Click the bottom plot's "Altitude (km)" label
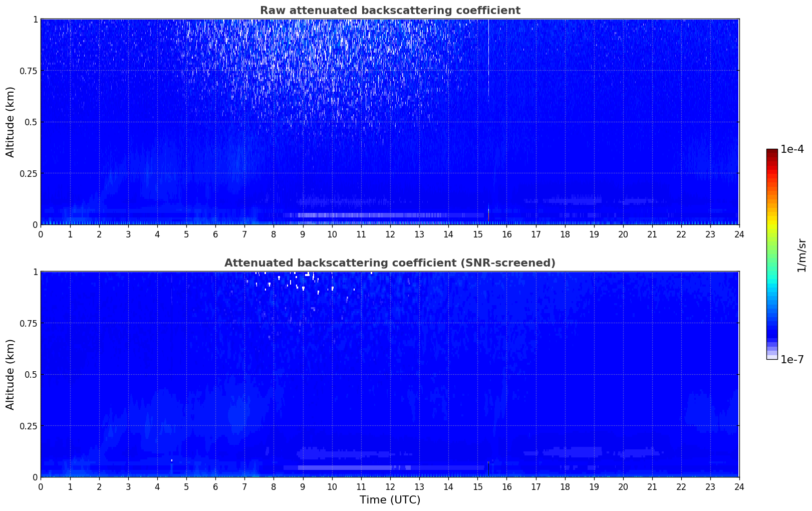The width and height of the screenshot is (812, 511). pyautogui.click(x=11, y=374)
